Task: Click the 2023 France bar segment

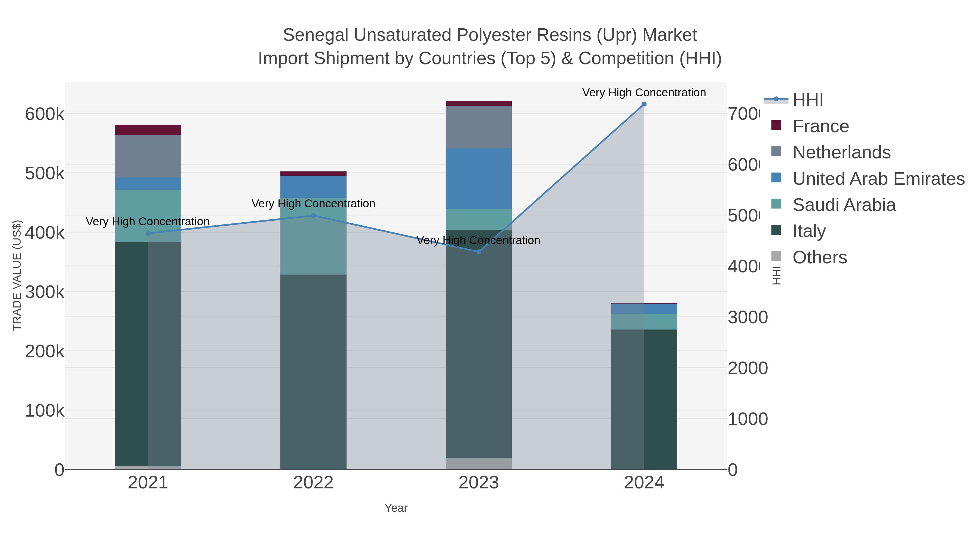Action: coord(479,103)
